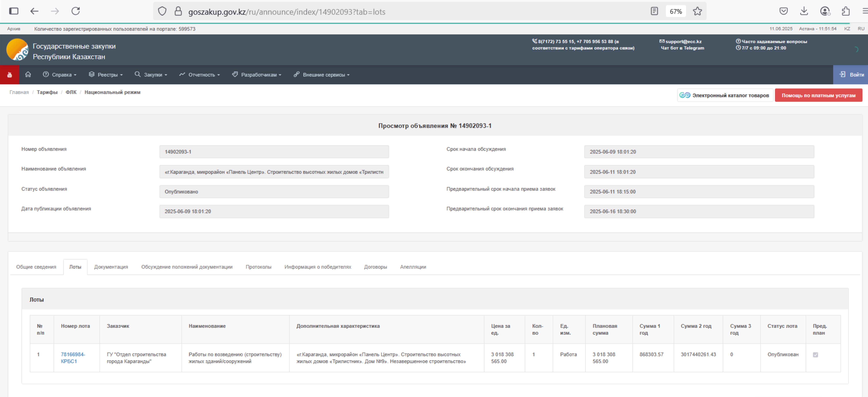This screenshot has width=868, height=397.
Task: Click Предварительный срок начала приема заявок field
Action: (x=699, y=192)
